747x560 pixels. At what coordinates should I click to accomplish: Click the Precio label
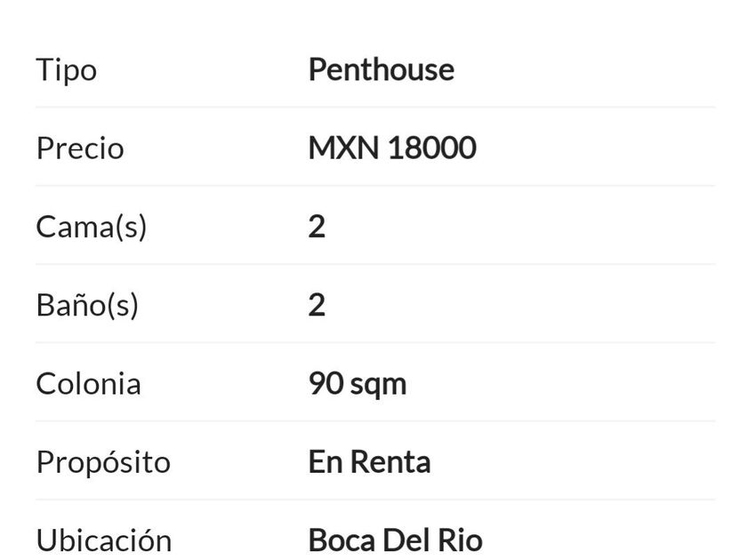[x=80, y=148]
